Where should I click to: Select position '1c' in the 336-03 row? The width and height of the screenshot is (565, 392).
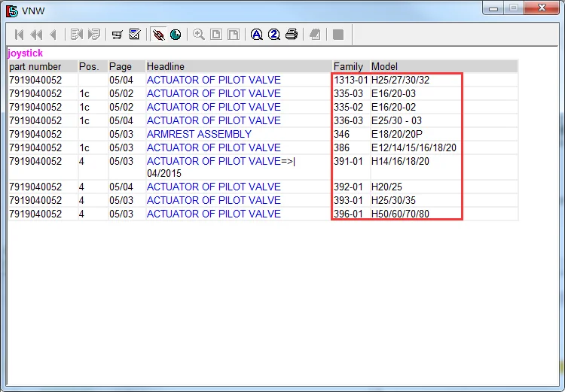pyautogui.click(x=84, y=120)
